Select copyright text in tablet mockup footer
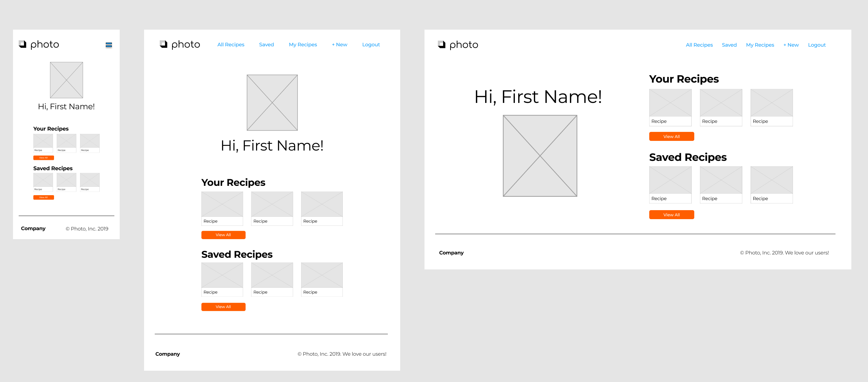The width and height of the screenshot is (868, 382). tap(342, 354)
